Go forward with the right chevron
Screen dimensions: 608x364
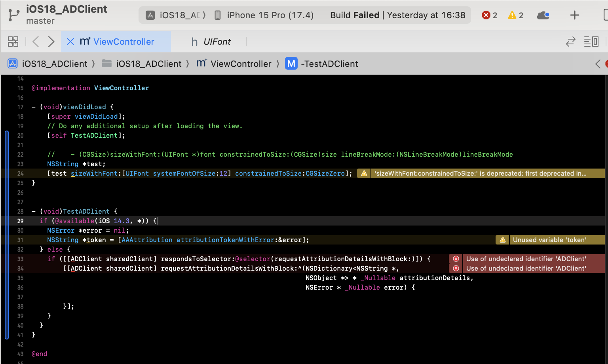(x=51, y=42)
